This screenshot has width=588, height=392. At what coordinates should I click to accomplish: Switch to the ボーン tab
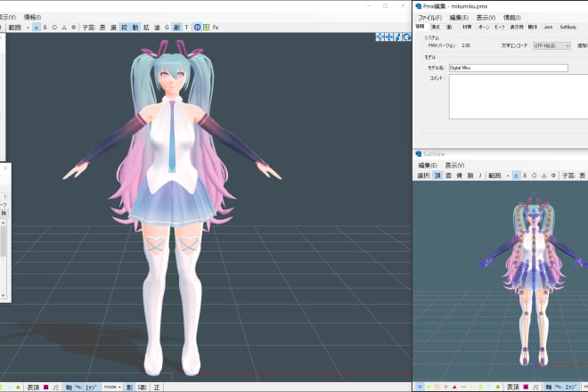point(484,27)
